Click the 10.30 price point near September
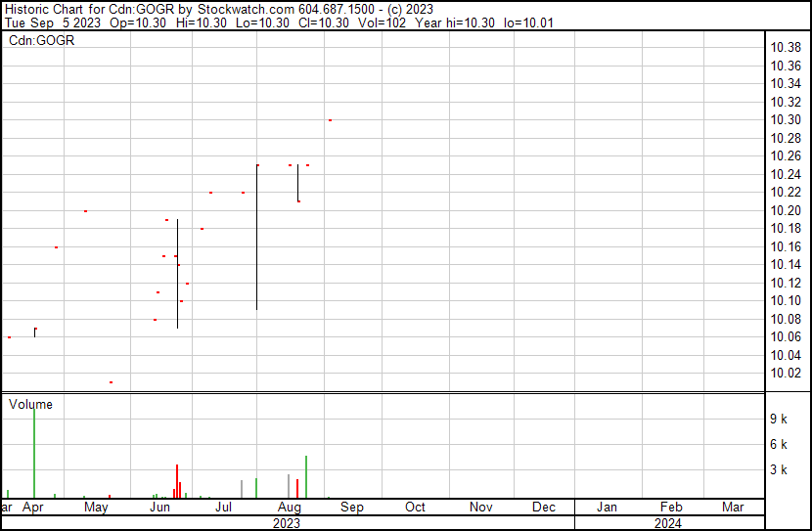This screenshot has width=812, height=531. 330,120
